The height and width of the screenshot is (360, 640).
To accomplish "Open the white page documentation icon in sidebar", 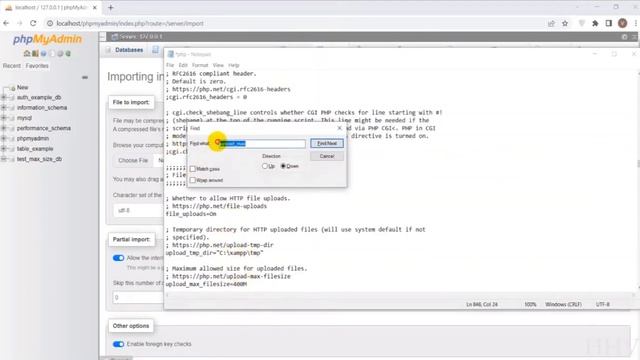I will click(52, 53).
